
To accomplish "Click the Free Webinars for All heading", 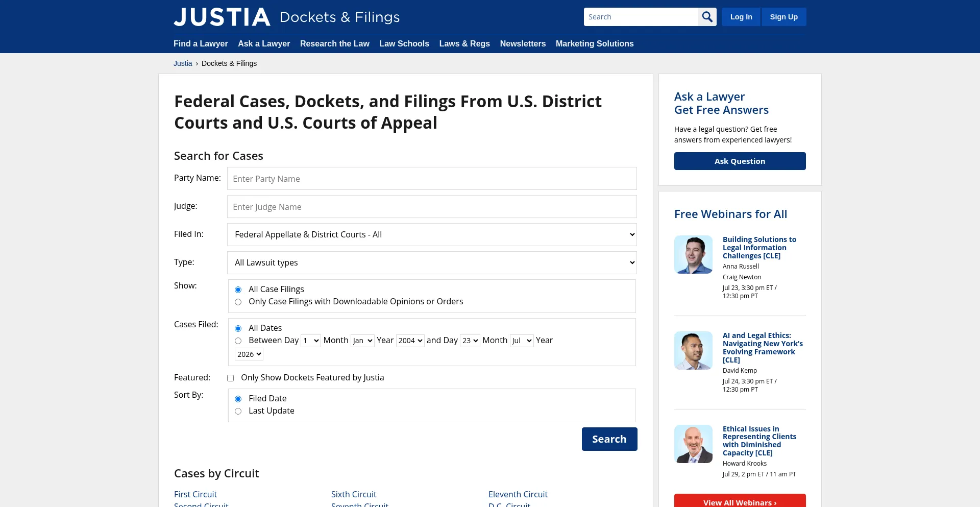I will [730, 214].
